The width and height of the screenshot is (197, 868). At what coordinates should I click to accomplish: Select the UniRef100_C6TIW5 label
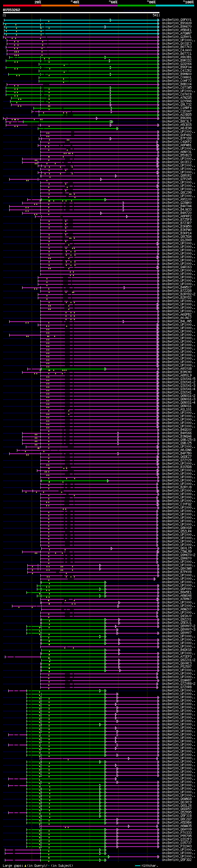click(x=176, y=88)
